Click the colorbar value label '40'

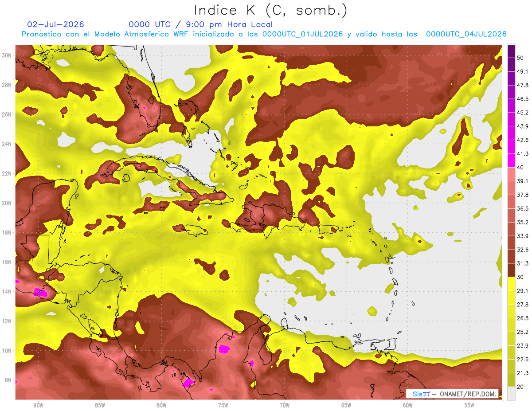[x=520, y=168]
